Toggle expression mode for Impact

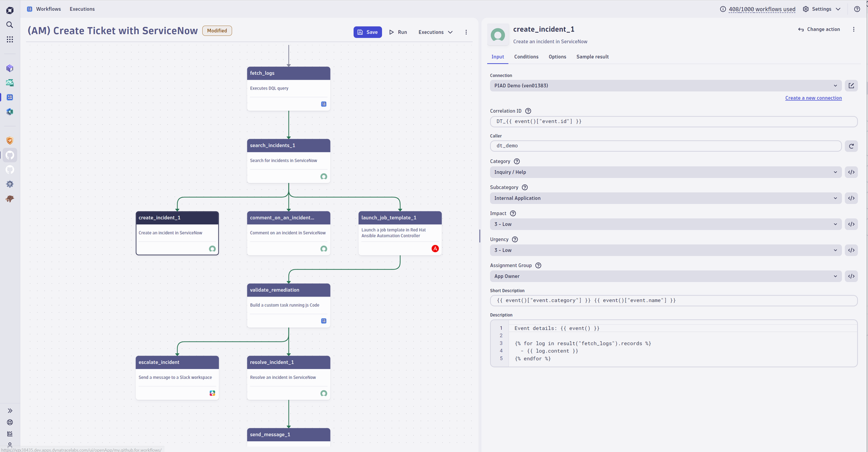point(851,224)
